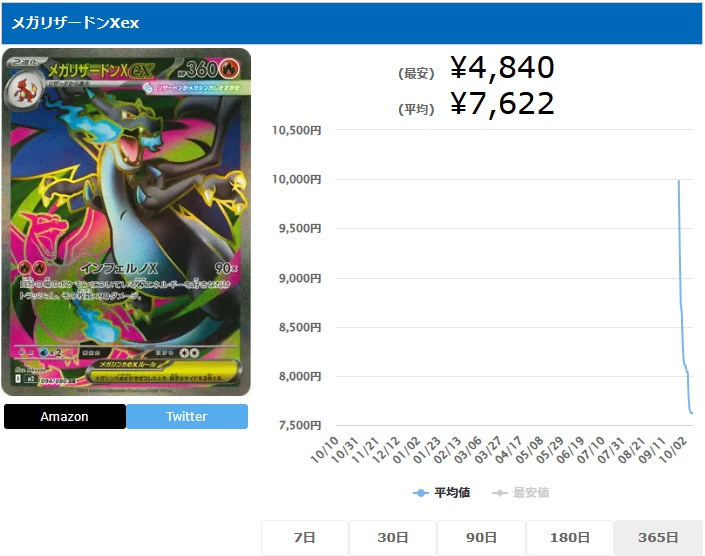Open the メガリザードンXex card image

126,222
